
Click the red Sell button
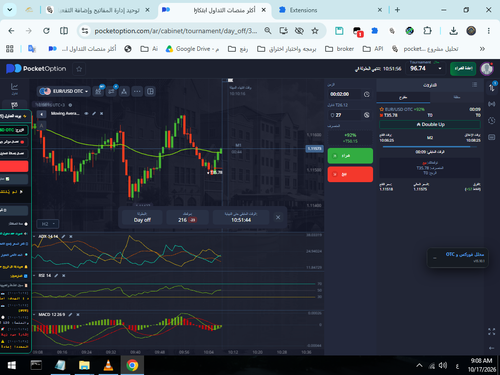350,174
